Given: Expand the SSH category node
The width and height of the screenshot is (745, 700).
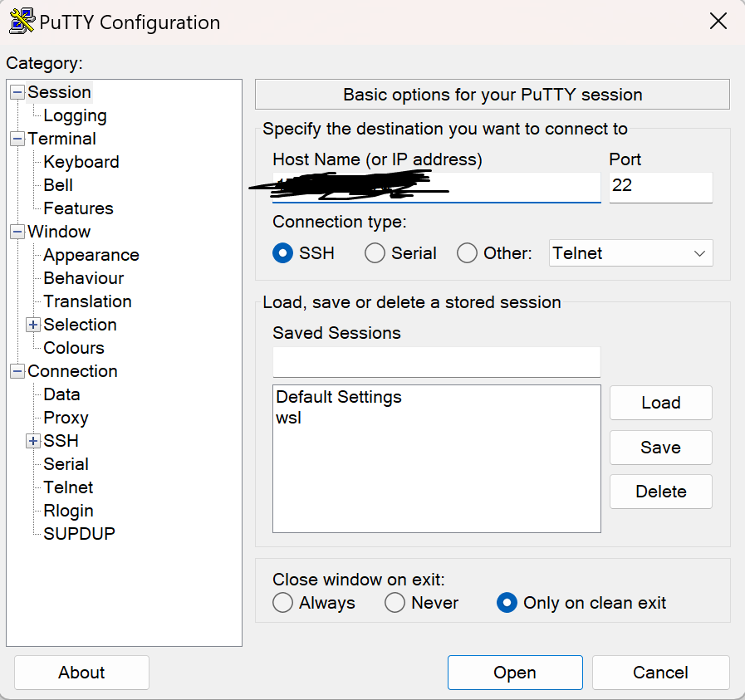Looking at the screenshot, I should click(33, 441).
